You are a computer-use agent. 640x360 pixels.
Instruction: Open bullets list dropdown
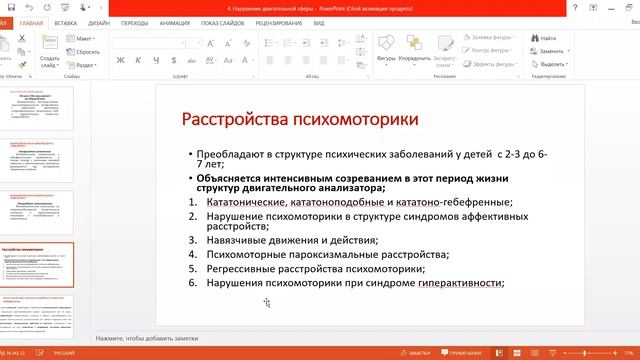click(271, 43)
